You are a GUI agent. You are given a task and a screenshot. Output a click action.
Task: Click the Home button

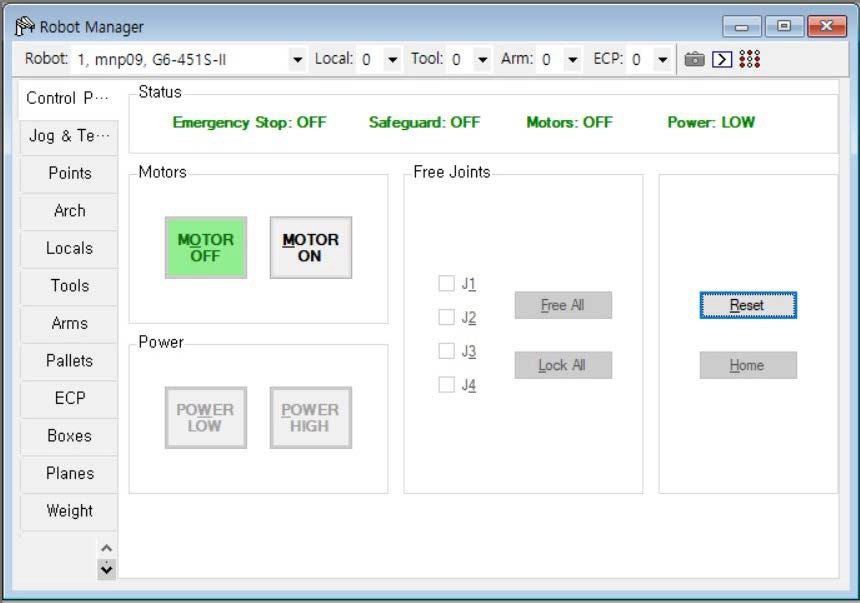tap(748, 365)
